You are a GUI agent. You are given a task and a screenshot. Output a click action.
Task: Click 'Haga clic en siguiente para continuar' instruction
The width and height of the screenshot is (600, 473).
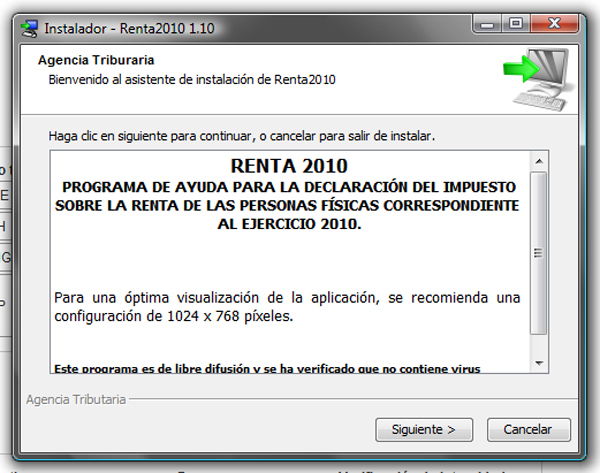[x=242, y=136]
